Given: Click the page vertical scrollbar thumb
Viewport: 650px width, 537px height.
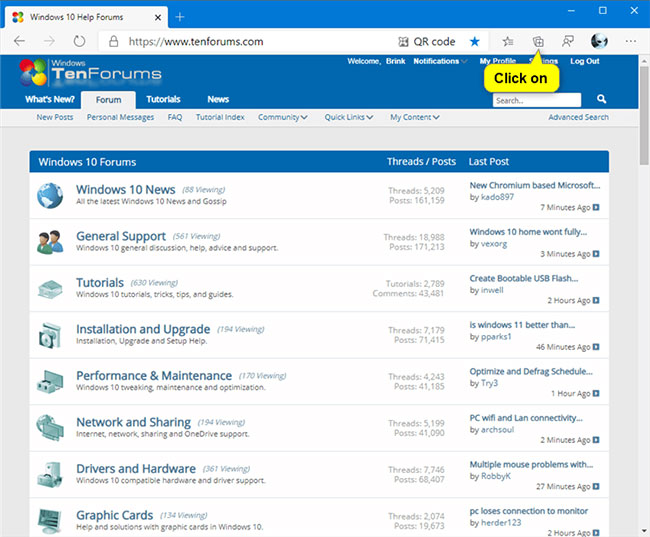Looking at the screenshot, I should point(644,115).
